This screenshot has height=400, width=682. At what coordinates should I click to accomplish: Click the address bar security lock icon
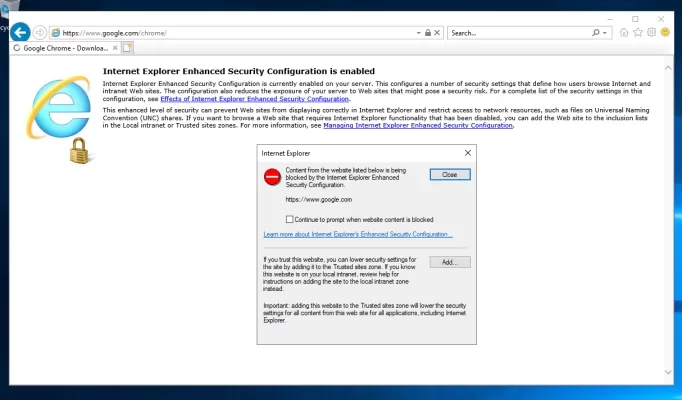click(427, 32)
